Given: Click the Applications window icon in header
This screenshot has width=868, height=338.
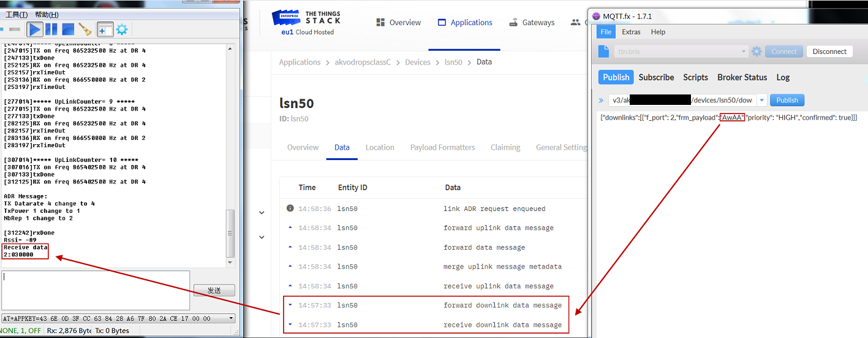Looking at the screenshot, I should (x=442, y=23).
